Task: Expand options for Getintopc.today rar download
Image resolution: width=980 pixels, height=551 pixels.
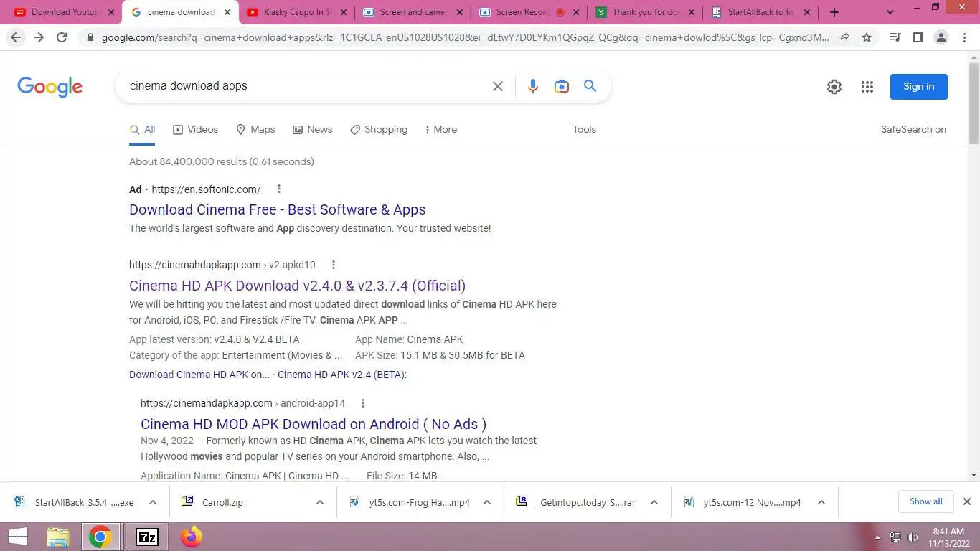Action: [x=654, y=502]
